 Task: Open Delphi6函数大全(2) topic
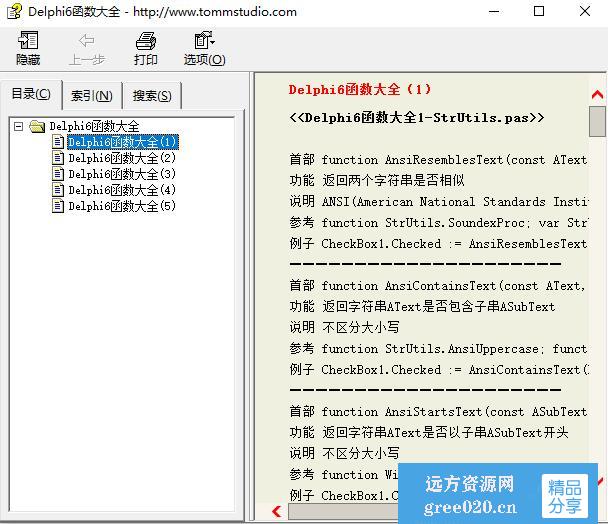click(122, 158)
